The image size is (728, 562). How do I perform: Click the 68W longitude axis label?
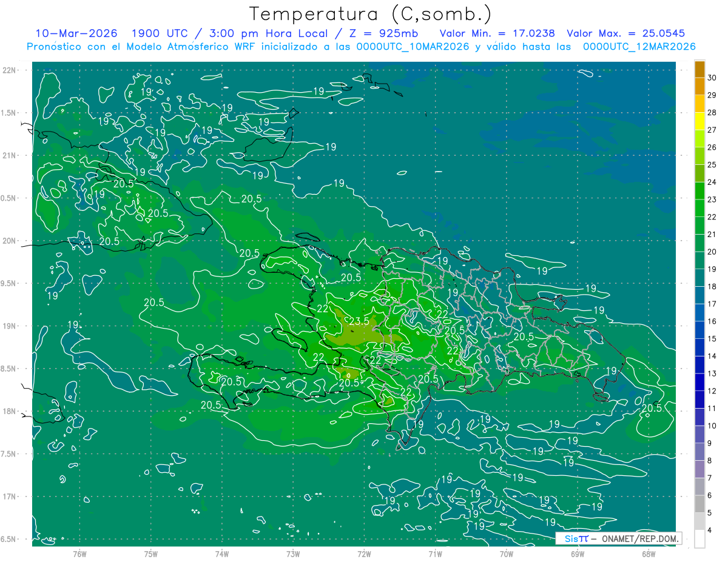(649, 554)
